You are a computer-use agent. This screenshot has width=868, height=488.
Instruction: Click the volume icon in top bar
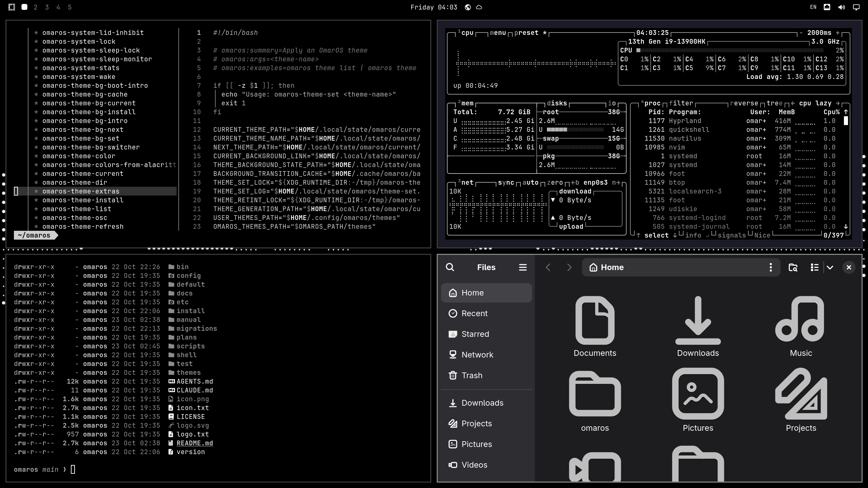coord(842,7)
